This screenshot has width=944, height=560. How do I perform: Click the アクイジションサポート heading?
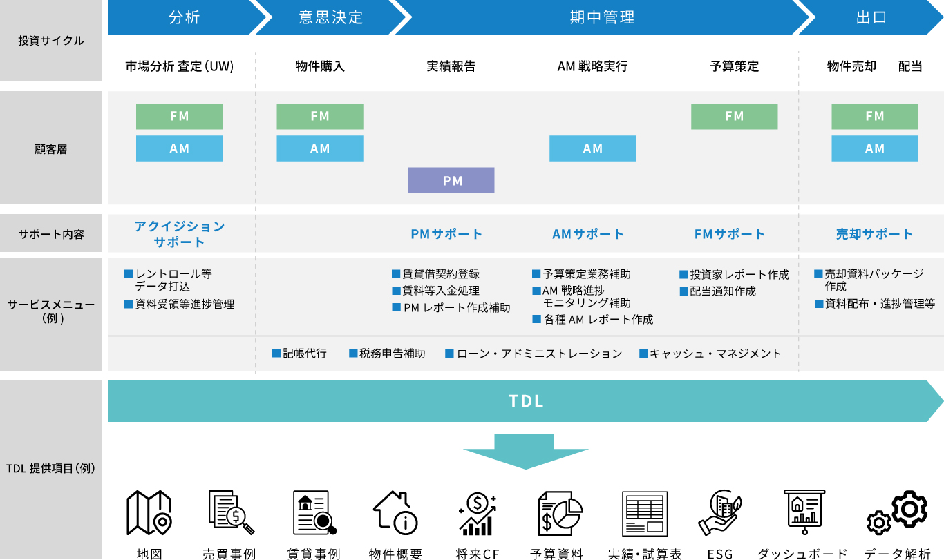pyautogui.click(x=180, y=234)
